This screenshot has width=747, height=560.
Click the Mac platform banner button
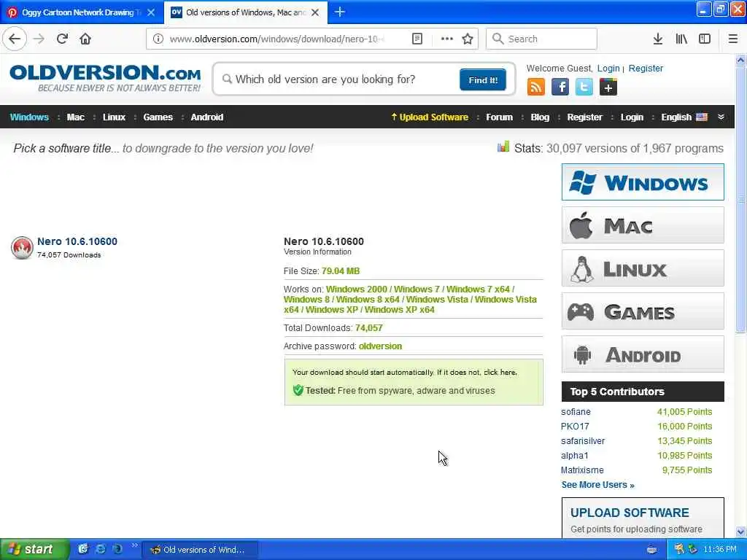point(643,225)
